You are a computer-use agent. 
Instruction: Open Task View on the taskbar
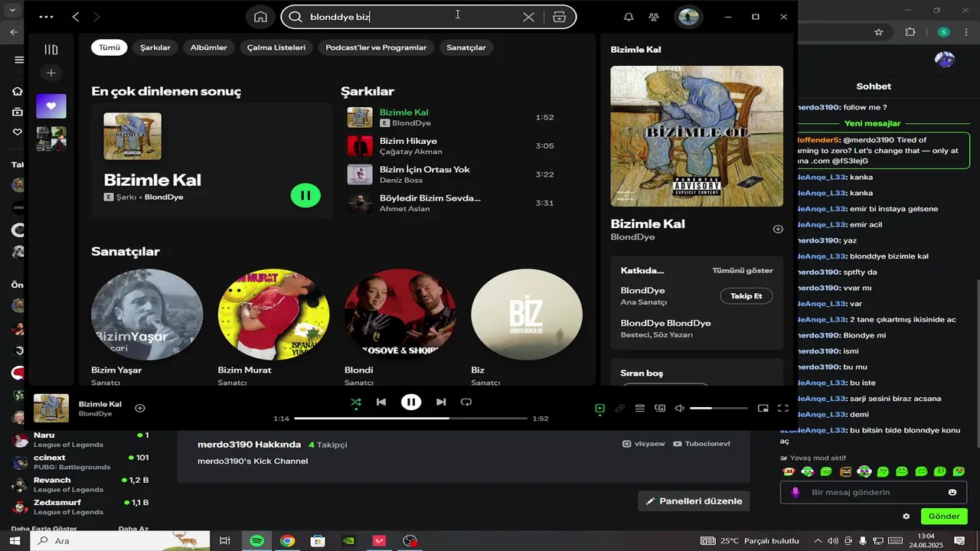pos(225,541)
